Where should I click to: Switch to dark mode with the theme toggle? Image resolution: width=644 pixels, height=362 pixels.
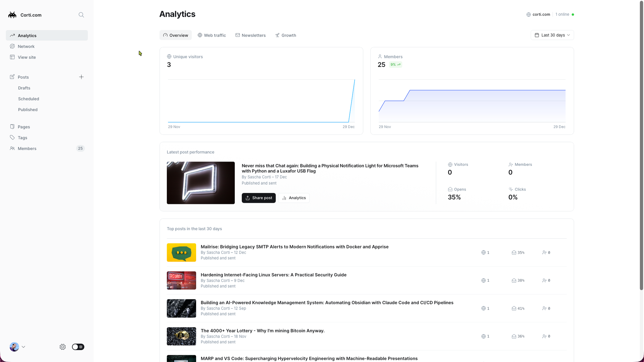point(78,347)
